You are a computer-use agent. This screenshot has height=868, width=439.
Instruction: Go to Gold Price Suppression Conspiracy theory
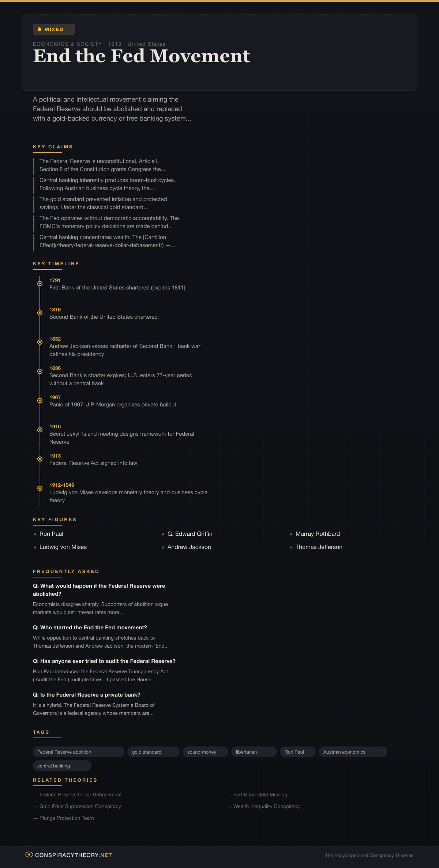[x=80, y=806]
